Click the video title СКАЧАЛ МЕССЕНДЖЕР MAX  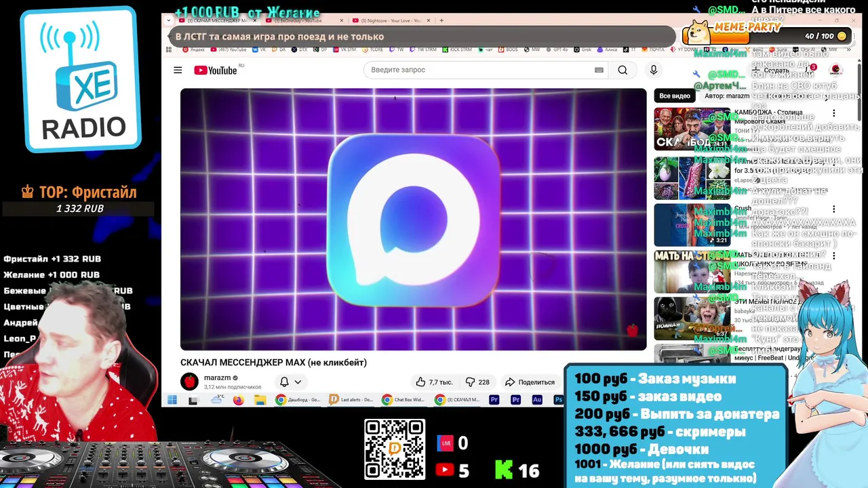pos(273,363)
